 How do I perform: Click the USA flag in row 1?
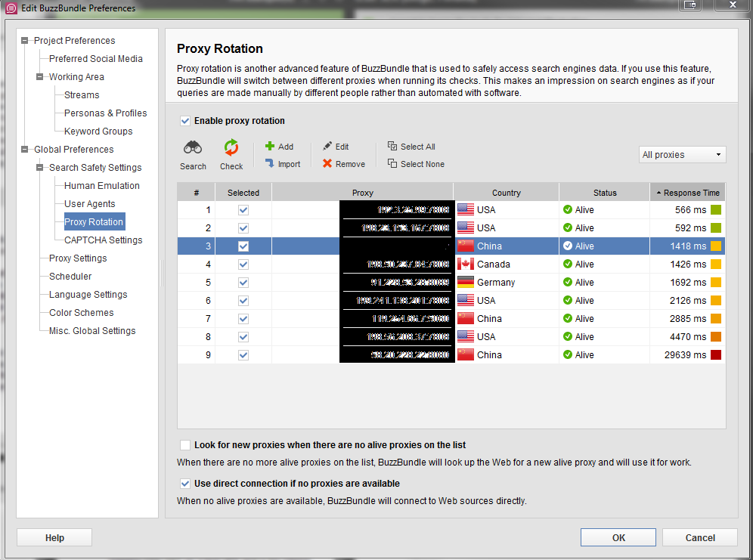coord(466,209)
